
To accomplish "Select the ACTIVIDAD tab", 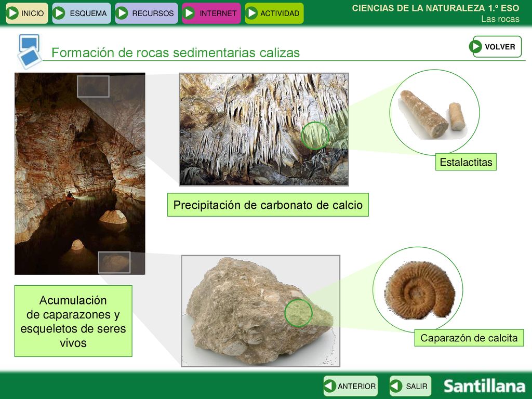I will pos(274,13).
